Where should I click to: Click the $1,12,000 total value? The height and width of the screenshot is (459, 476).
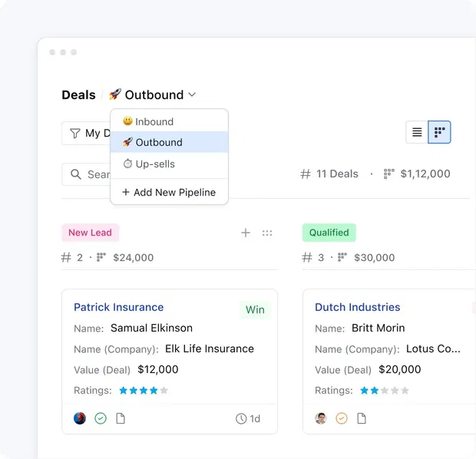click(x=425, y=174)
